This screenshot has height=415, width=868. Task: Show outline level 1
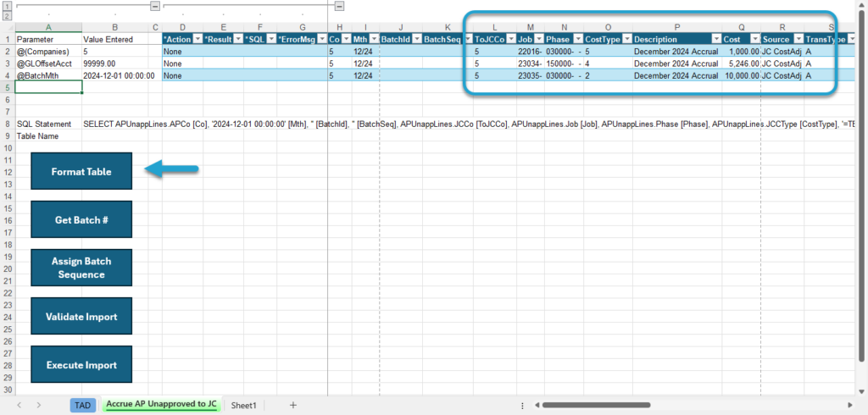point(7,6)
